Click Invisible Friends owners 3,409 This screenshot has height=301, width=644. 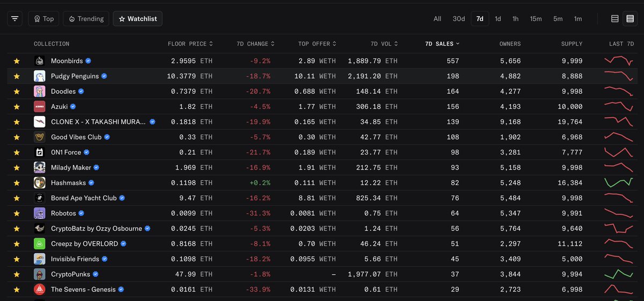tap(510, 259)
